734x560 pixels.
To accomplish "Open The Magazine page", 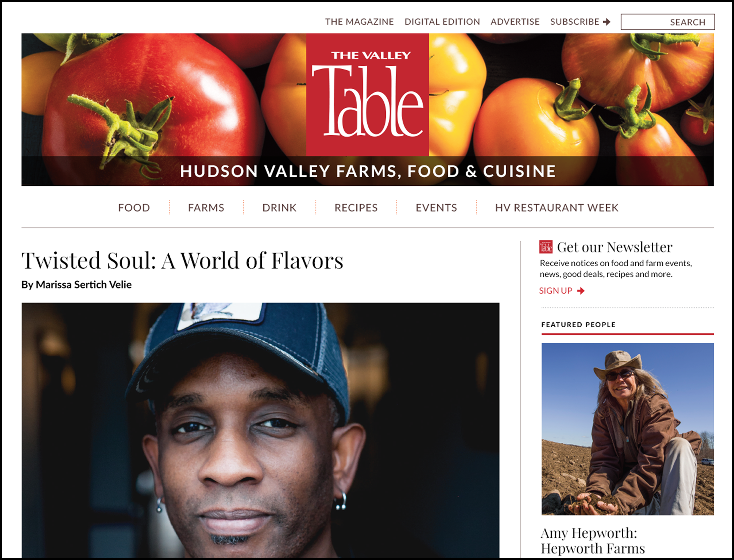I will 360,22.
